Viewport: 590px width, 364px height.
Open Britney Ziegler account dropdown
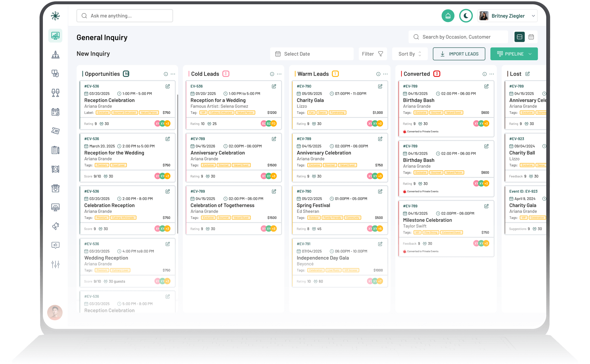(508, 16)
